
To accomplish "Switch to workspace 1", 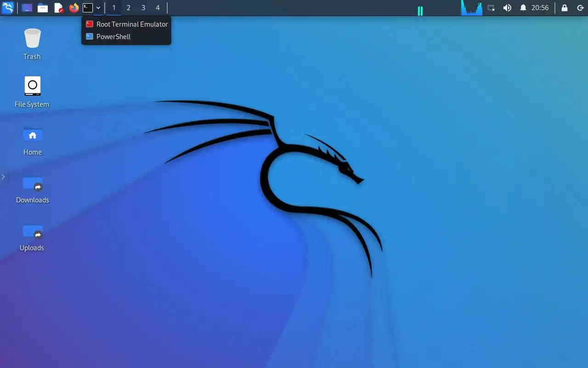I will tap(114, 8).
